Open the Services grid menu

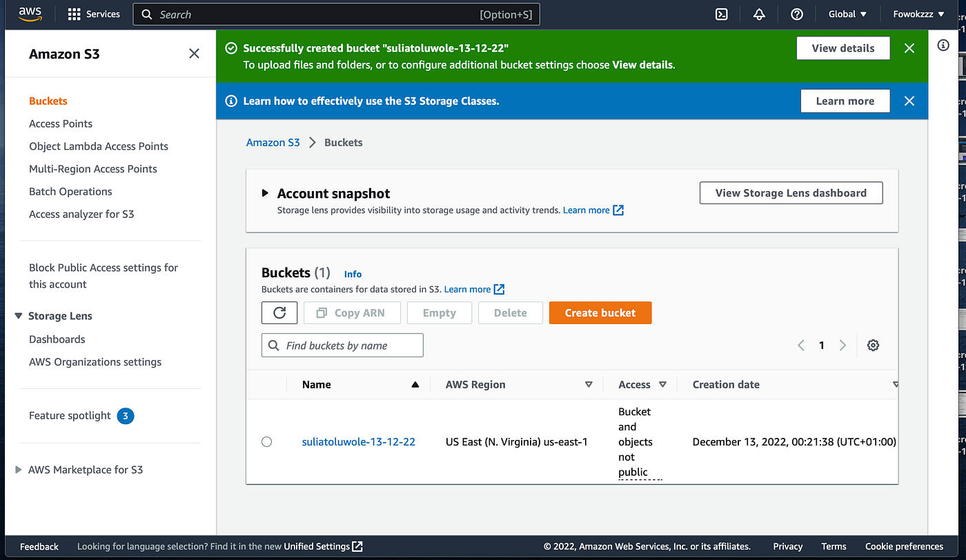point(94,14)
